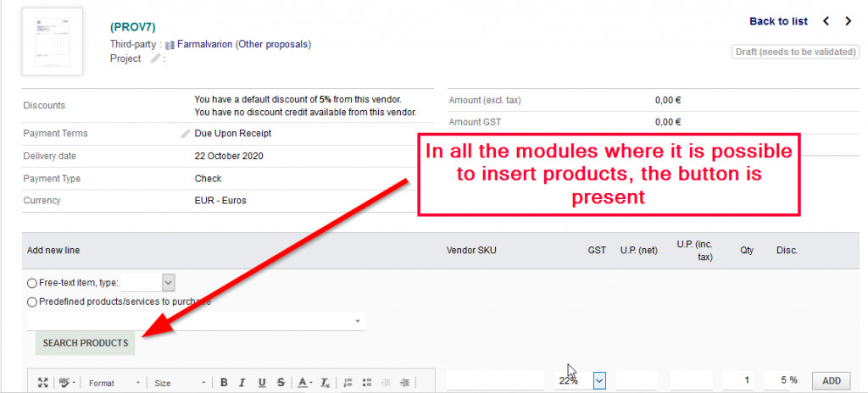Apply italic formatting in editor
The image size is (868, 393).
click(242, 383)
